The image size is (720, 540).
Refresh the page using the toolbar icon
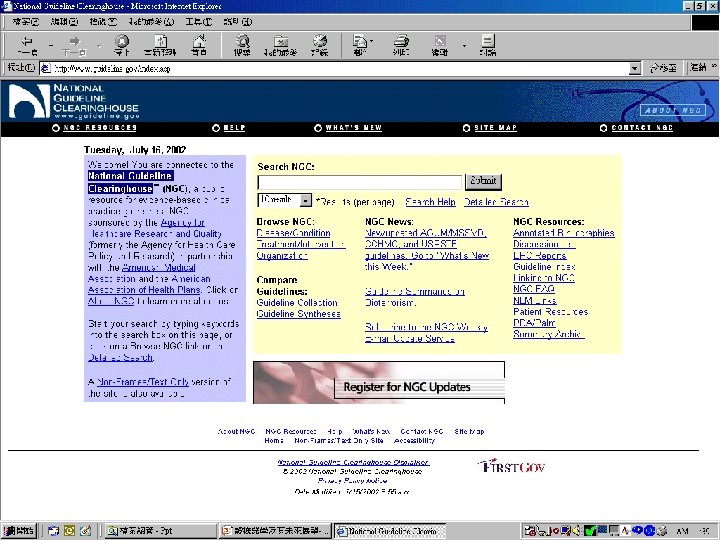click(x=160, y=45)
